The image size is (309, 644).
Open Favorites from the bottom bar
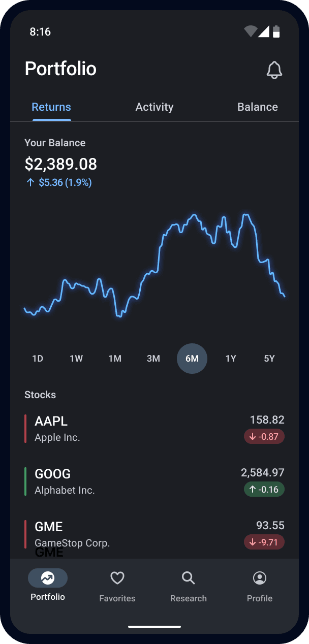[117, 584]
